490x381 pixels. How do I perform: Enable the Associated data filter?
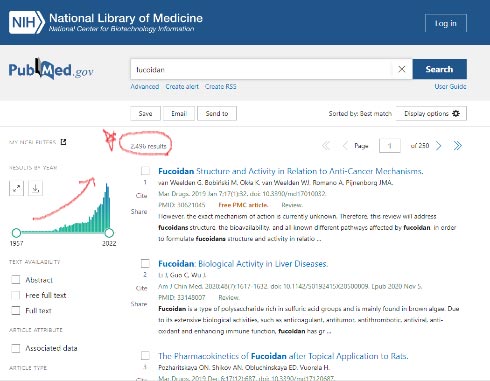[16, 348]
